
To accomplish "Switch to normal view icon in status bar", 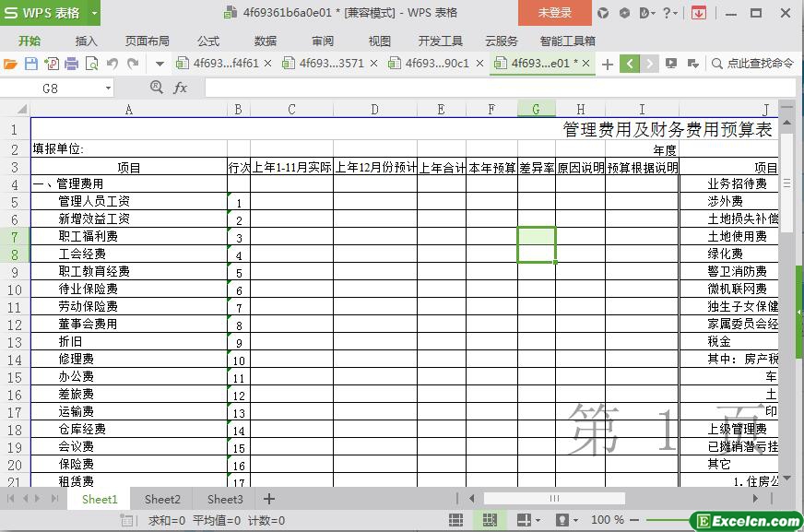I will pyautogui.click(x=455, y=520).
